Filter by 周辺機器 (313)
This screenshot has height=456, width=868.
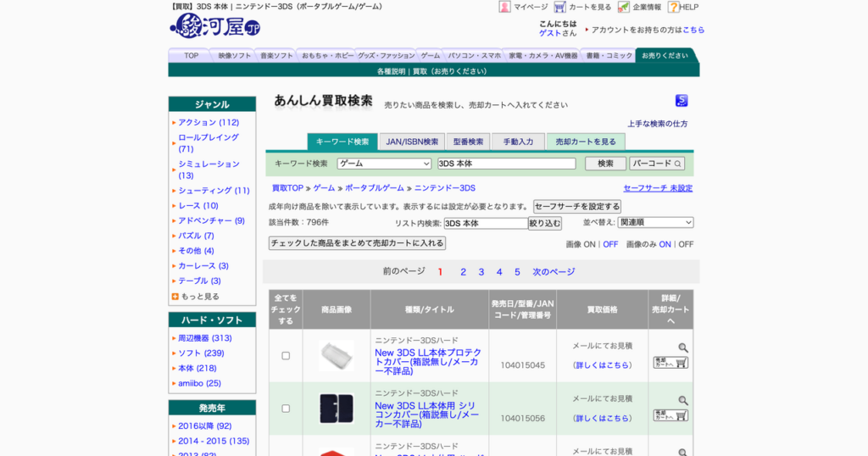pyautogui.click(x=205, y=338)
